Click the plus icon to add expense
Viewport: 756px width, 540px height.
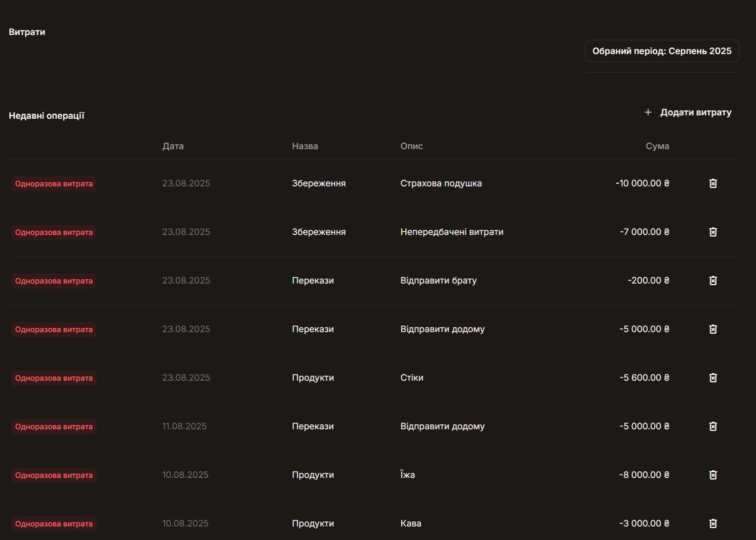coord(648,112)
